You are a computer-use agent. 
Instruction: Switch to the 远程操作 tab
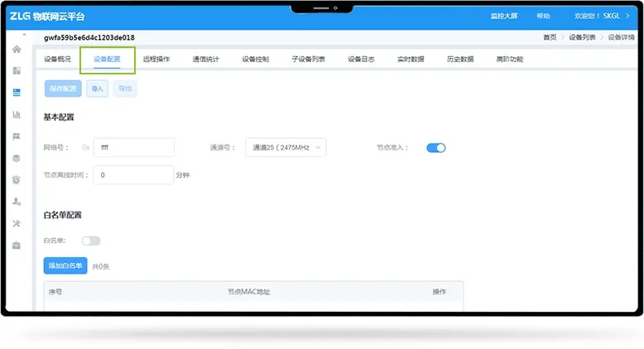point(156,60)
